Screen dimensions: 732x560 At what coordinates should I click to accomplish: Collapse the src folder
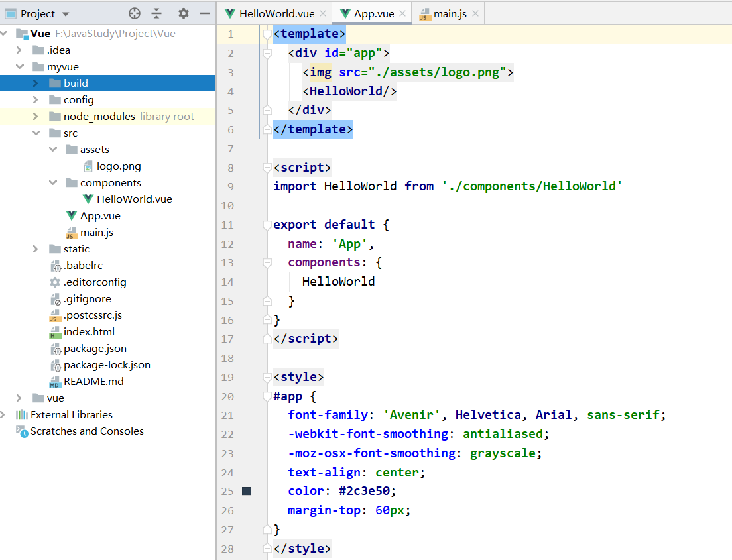pos(36,133)
